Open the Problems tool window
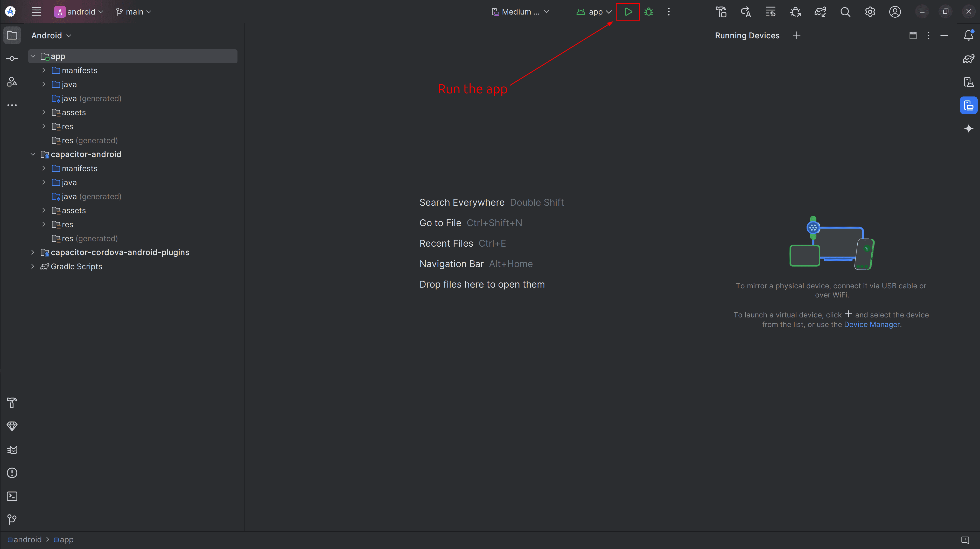 point(12,473)
